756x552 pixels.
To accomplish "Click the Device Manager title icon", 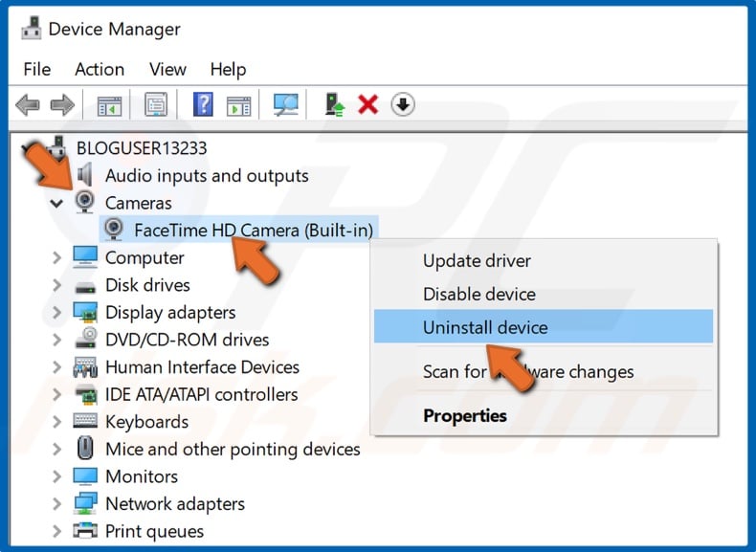I will coord(32,29).
